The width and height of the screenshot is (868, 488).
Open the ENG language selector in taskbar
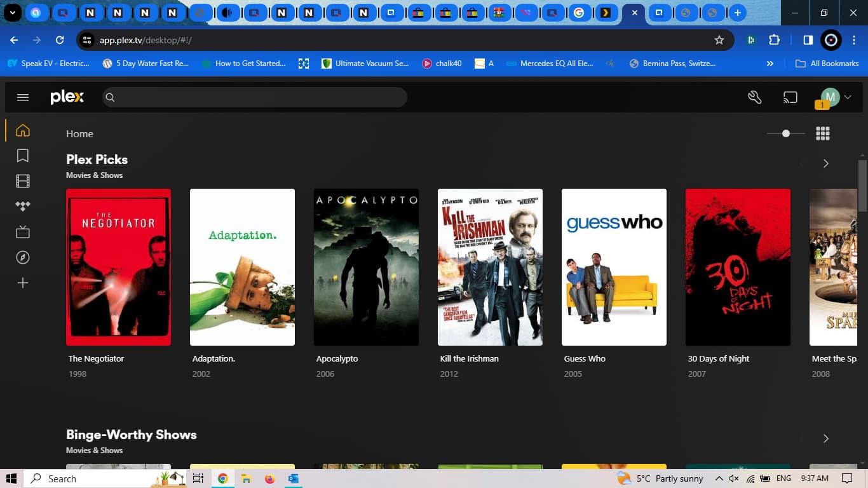coord(783,478)
